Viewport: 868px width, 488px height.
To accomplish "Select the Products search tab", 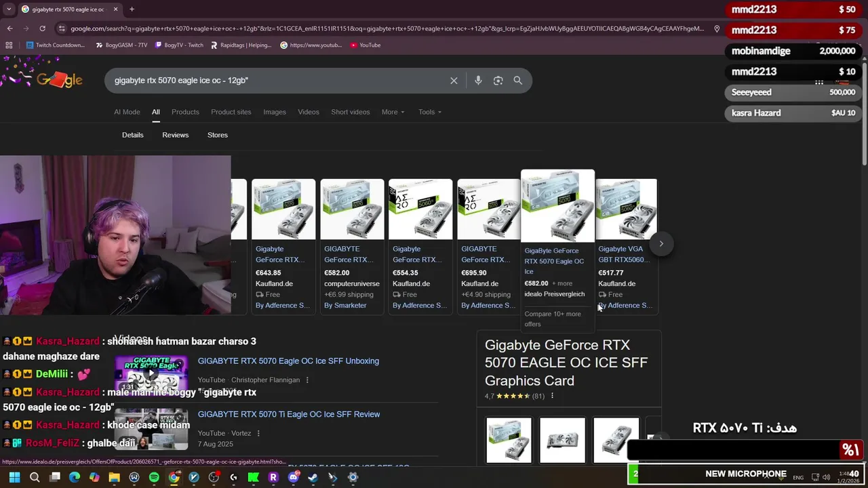I will (x=185, y=112).
